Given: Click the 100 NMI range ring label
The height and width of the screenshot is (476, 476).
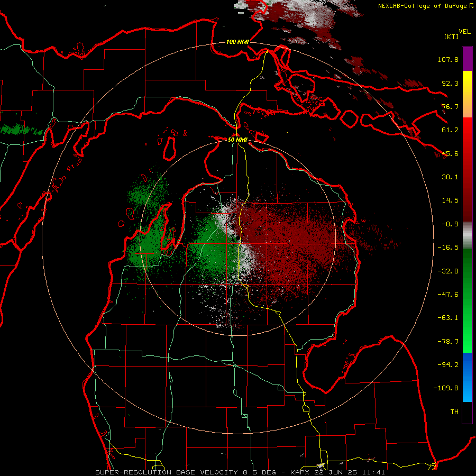Looking at the screenshot, I should coord(237,42).
